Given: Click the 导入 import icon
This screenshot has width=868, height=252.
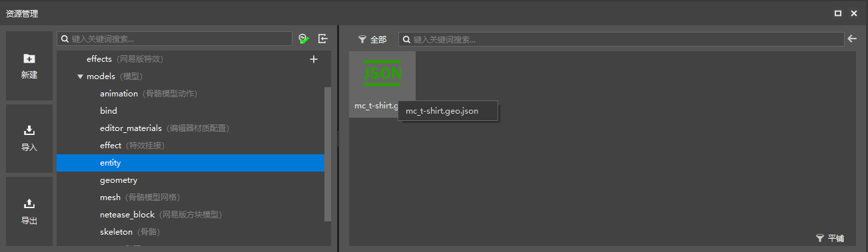Looking at the screenshot, I should coord(29,131).
